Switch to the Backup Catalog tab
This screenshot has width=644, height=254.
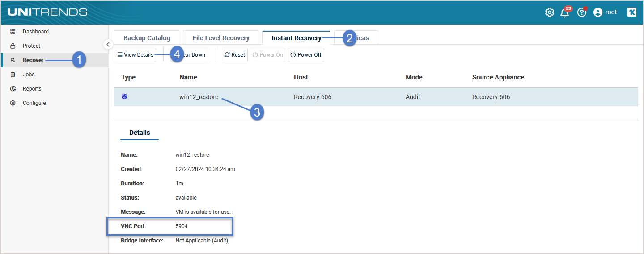(x=147, y=38)
